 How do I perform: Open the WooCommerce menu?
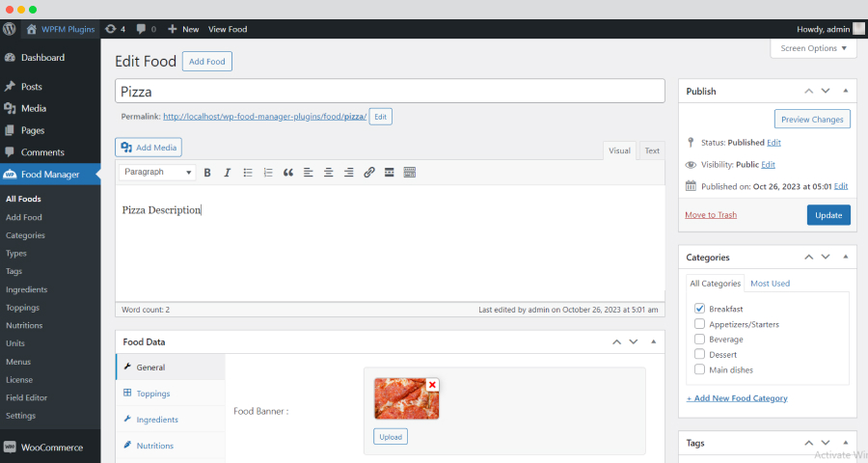(x=50, y=447)
